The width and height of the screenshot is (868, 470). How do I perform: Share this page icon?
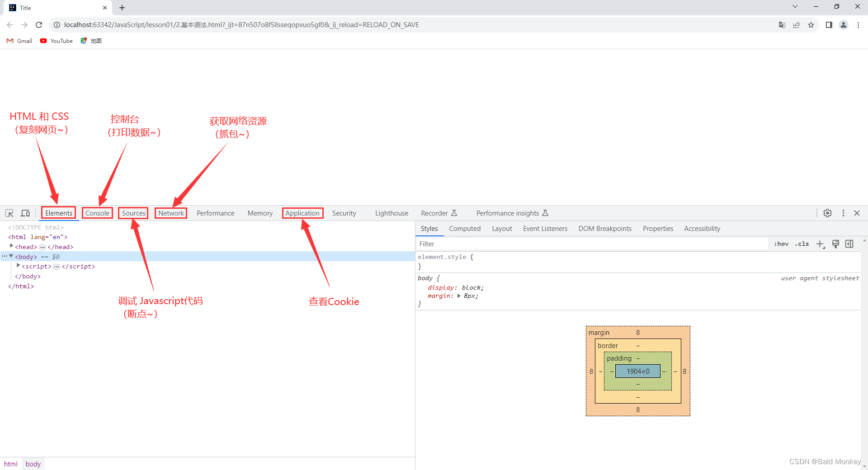pyautogui.click(x=797, y=25)
